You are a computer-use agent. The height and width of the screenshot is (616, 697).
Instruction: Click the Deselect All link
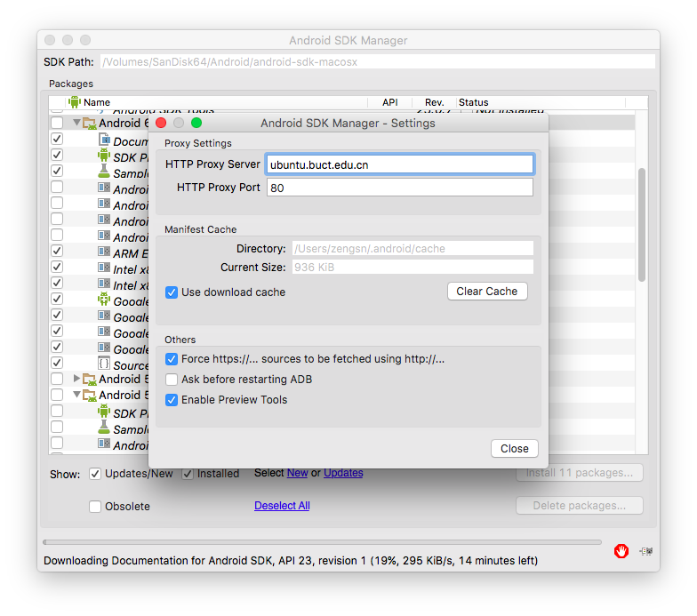click(x=282, y=506)
